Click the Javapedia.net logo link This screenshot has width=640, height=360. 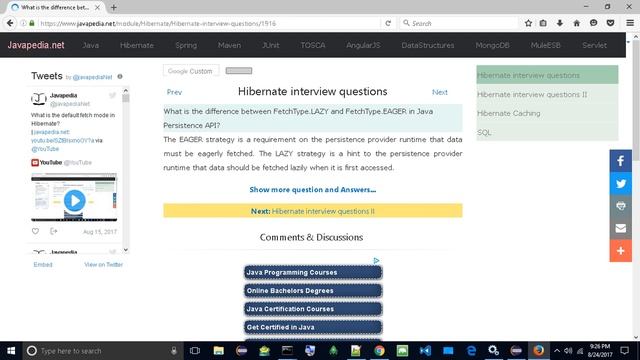point(36,45)
